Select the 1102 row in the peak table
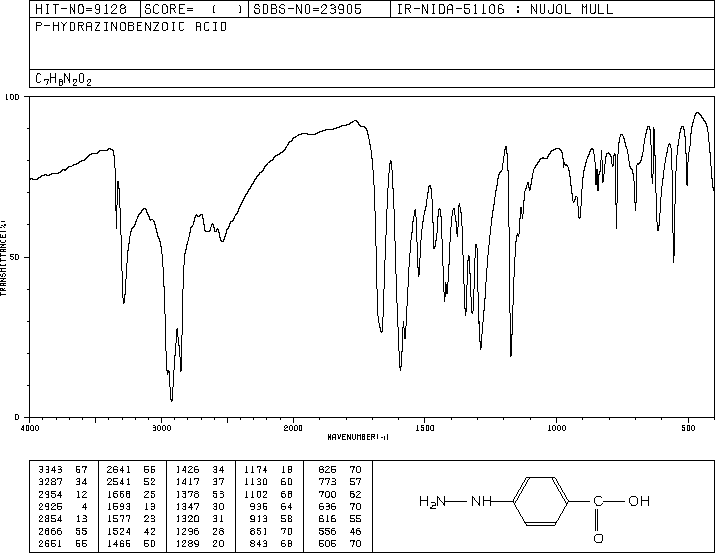This screenshot has height=553, width=715. (x=268, y=494)
